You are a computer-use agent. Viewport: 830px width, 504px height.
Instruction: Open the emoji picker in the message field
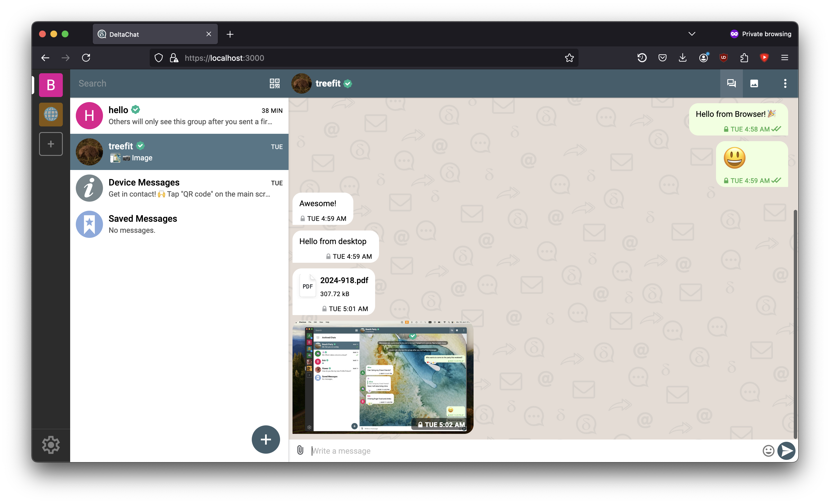click(x=768, y=451)
